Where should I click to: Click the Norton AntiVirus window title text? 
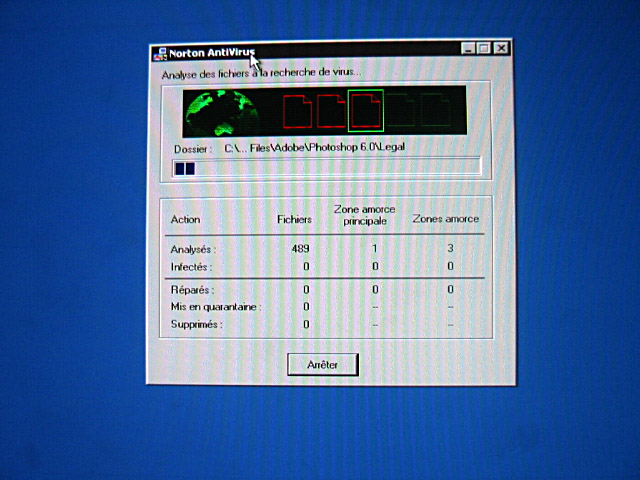coord(212,53)
